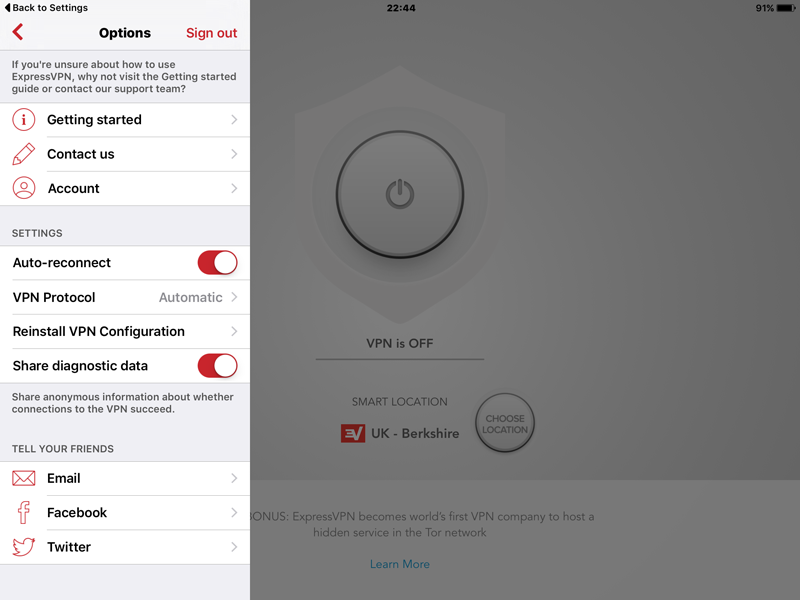Tap the red back arrow icon

(18, 32)
